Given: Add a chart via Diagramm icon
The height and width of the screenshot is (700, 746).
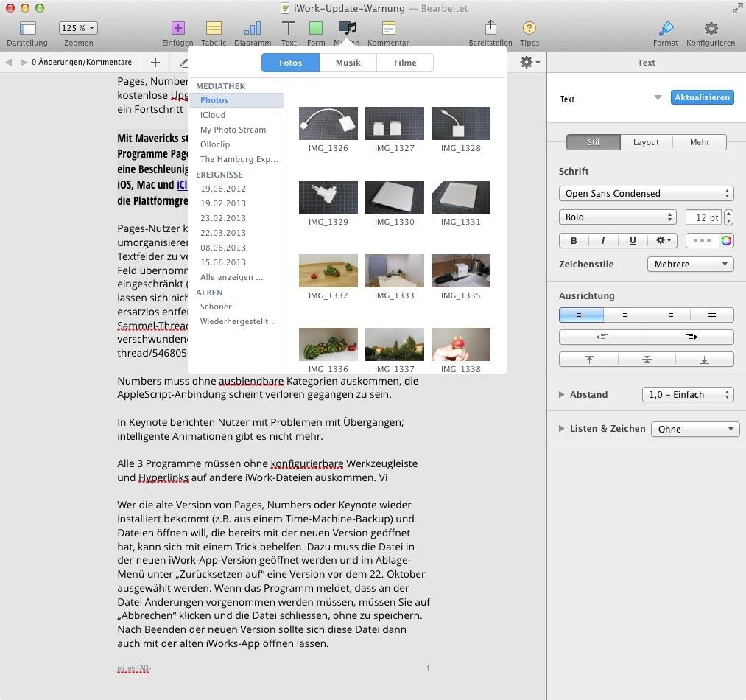Looking at the screenshot, I should point(253,28).
